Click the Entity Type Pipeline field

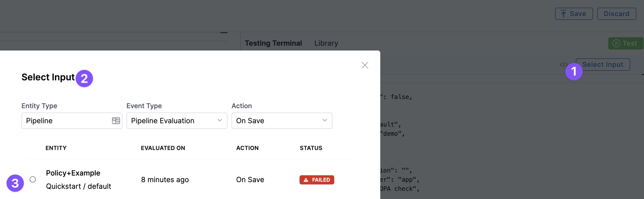tap(66, 121)
